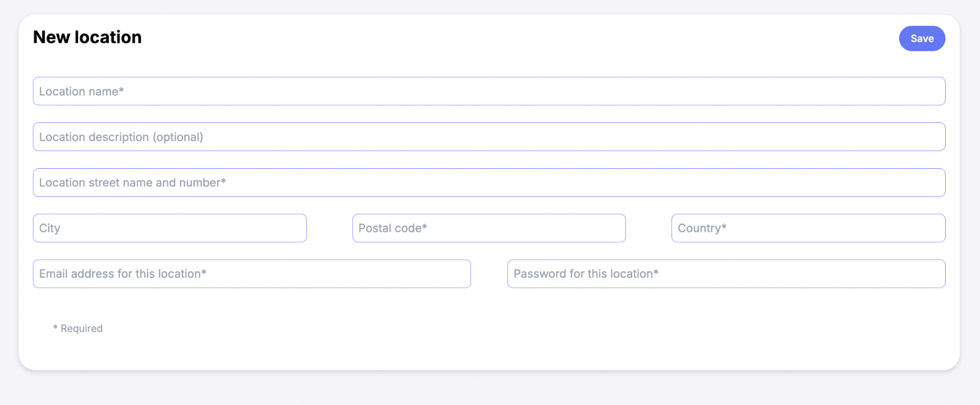Submit the form with the Save button
980x405 pixels.
921,39
